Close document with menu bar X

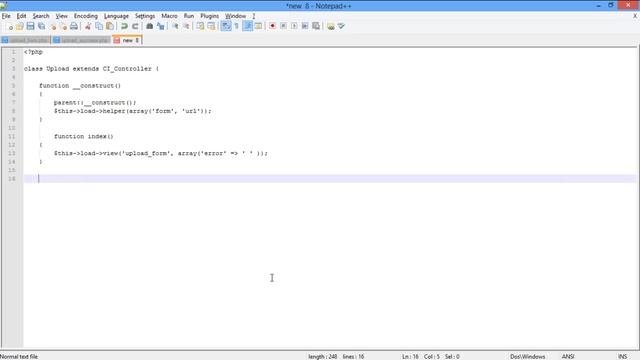[x=635, y=16]
